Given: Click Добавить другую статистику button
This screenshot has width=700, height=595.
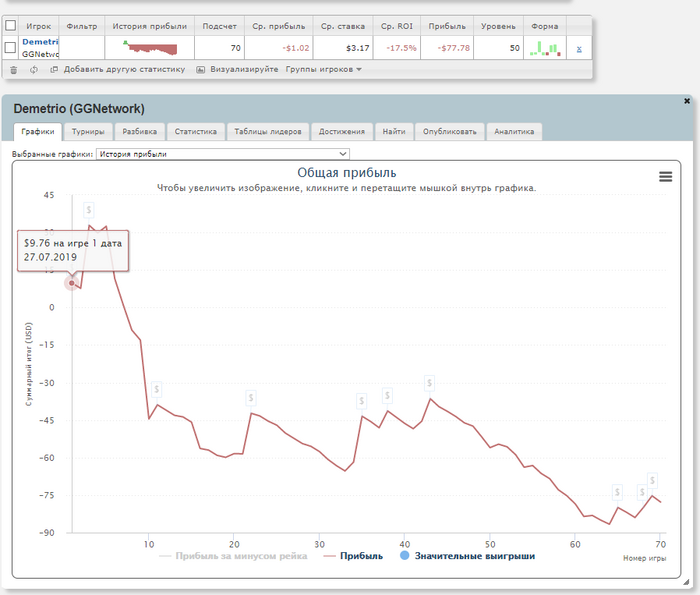Looking at the screenshot, I should coord(117,69).
